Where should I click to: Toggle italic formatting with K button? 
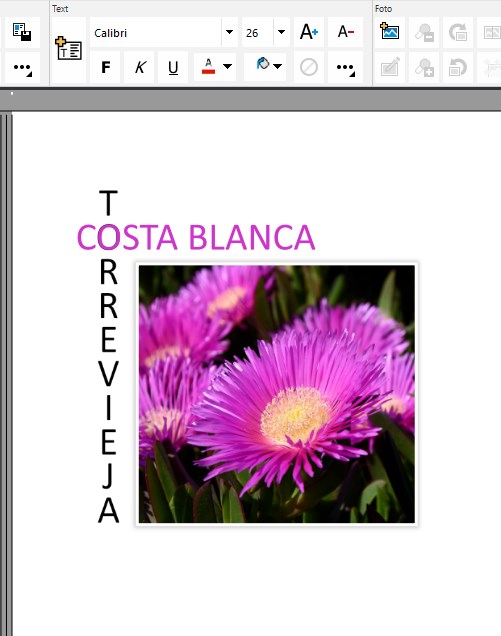(140, 67)
